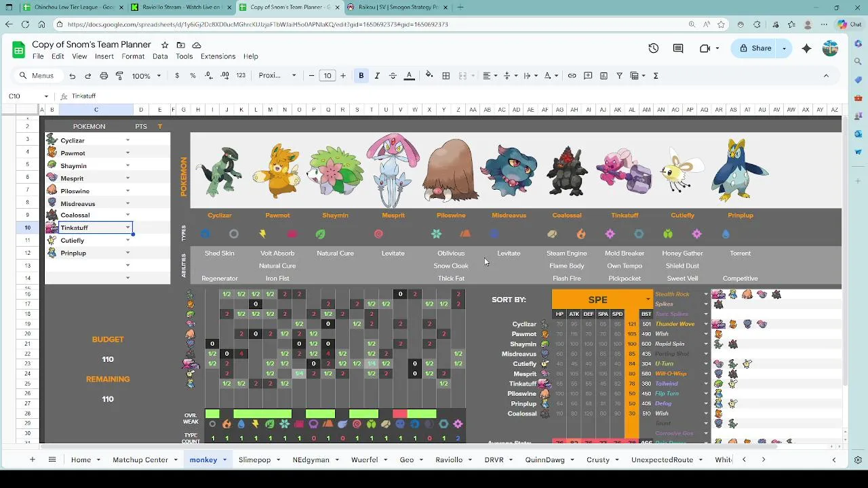Decrease font size with minus button
The width and height of the screenshot is (868, 488).
(311, 76)
